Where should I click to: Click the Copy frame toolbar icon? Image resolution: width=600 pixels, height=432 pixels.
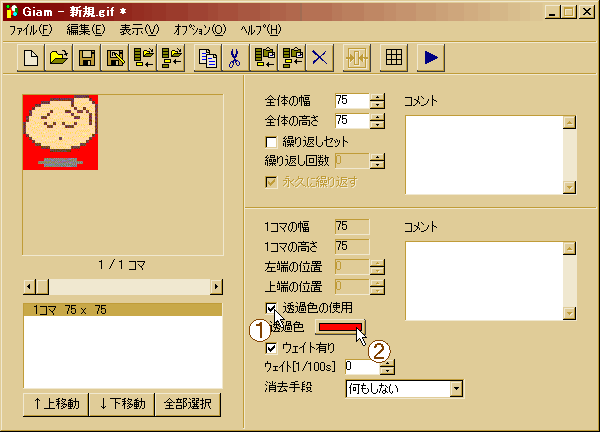click(208, 57)
